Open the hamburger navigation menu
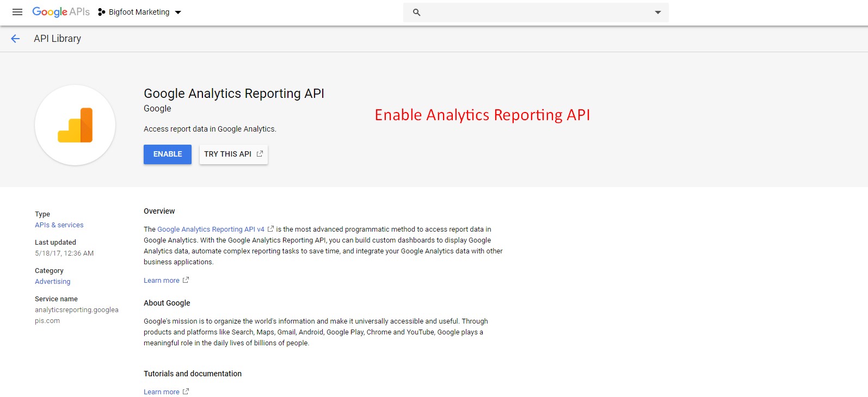 tap(17, 12)
